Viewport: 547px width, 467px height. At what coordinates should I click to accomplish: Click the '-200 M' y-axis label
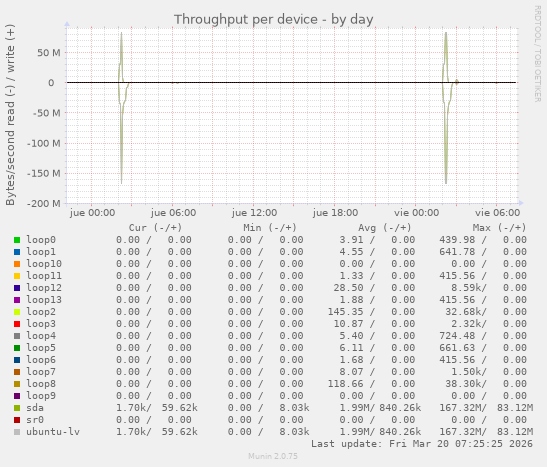[x=44, y=203]
